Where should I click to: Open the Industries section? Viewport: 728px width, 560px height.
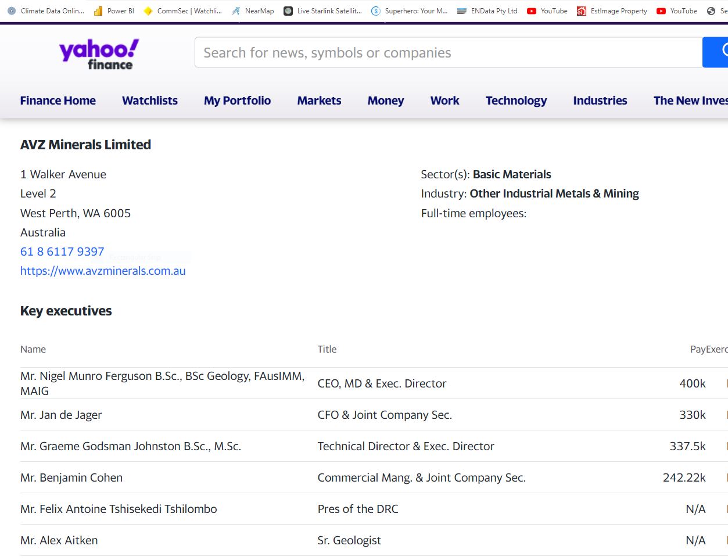point(600,100)
